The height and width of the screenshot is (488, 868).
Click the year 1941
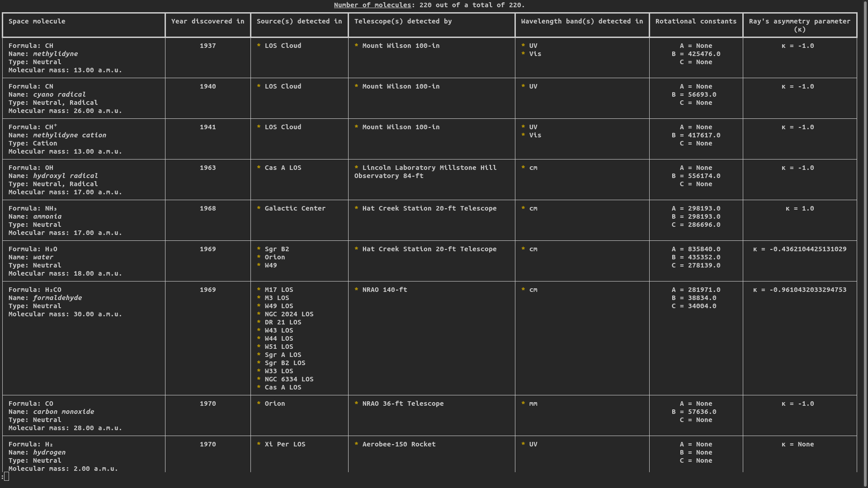[208, 127]
